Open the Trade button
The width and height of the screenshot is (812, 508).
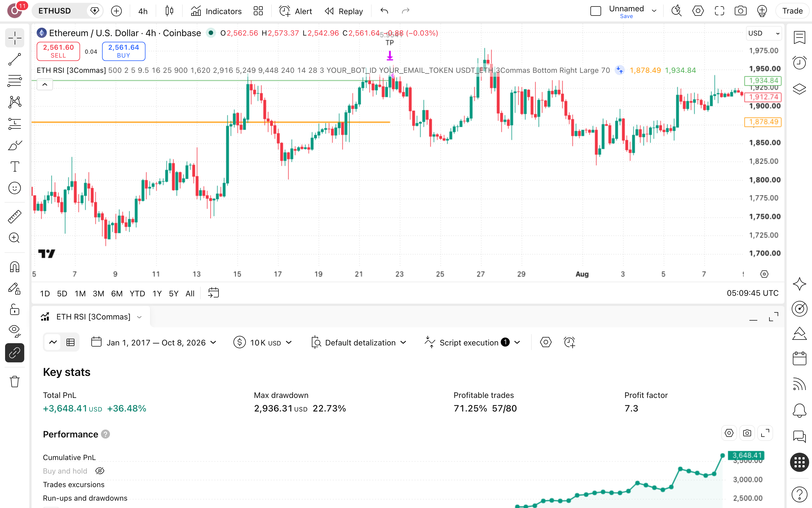792,11
